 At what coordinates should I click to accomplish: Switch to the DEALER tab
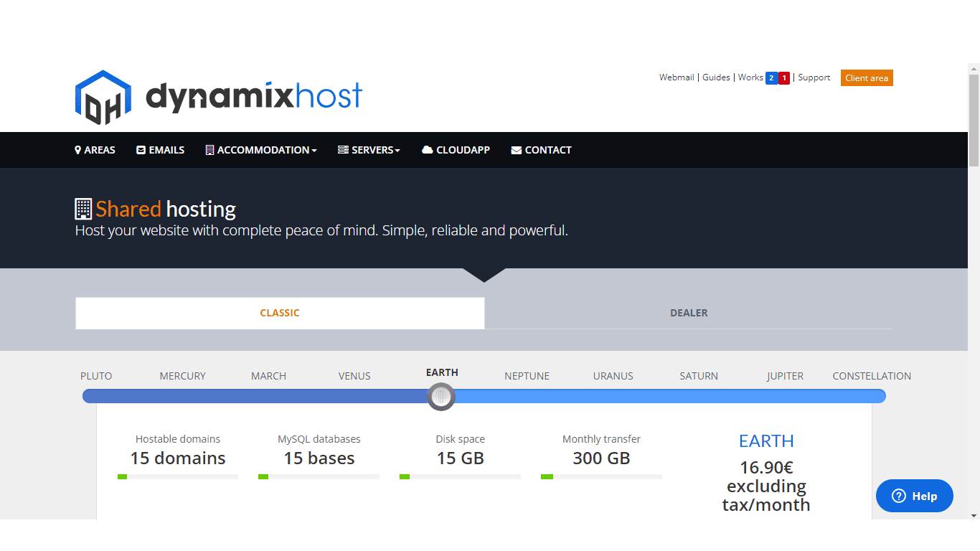tap(689, 314)
